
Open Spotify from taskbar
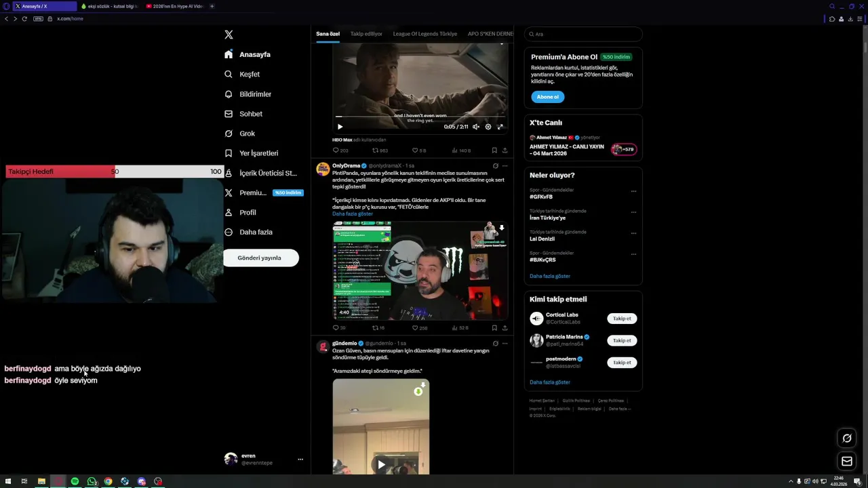pyautogui.click(x=75, y=481)
